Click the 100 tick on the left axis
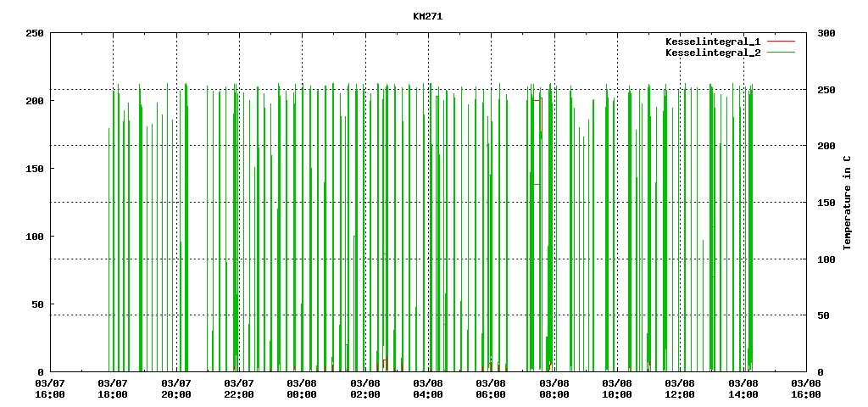Screen dimensions: 868x407 coord(35,237)
